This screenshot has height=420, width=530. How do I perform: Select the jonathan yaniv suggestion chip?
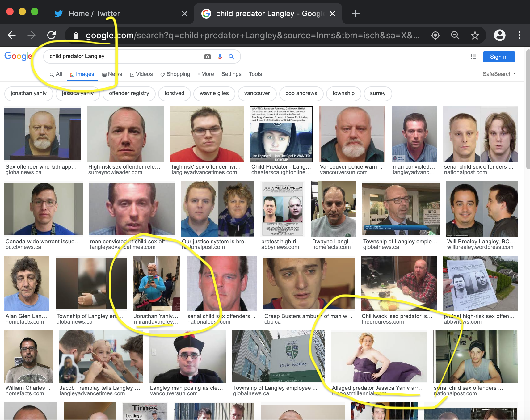click(29, 94)
